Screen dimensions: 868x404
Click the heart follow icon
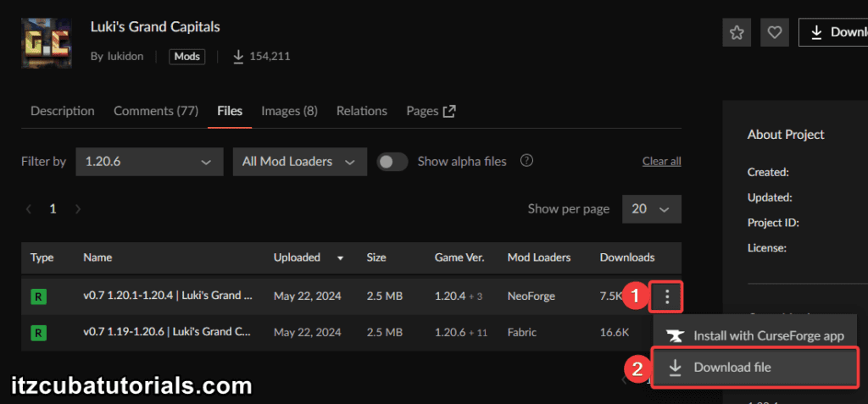point(774,32)
